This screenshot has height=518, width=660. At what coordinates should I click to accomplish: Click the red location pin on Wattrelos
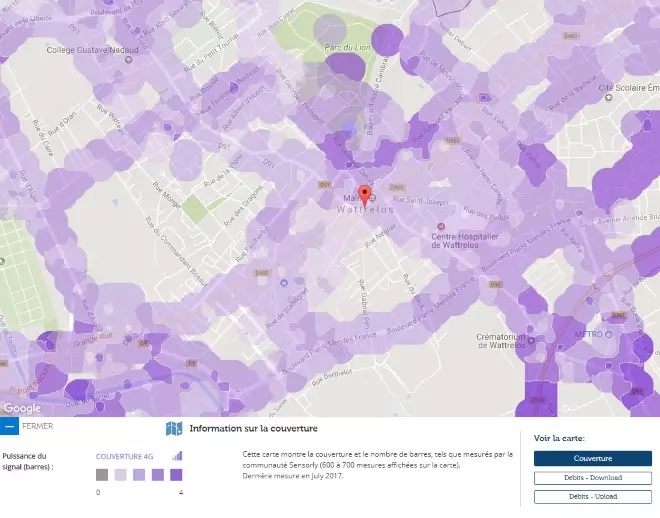tap(364, 193)
